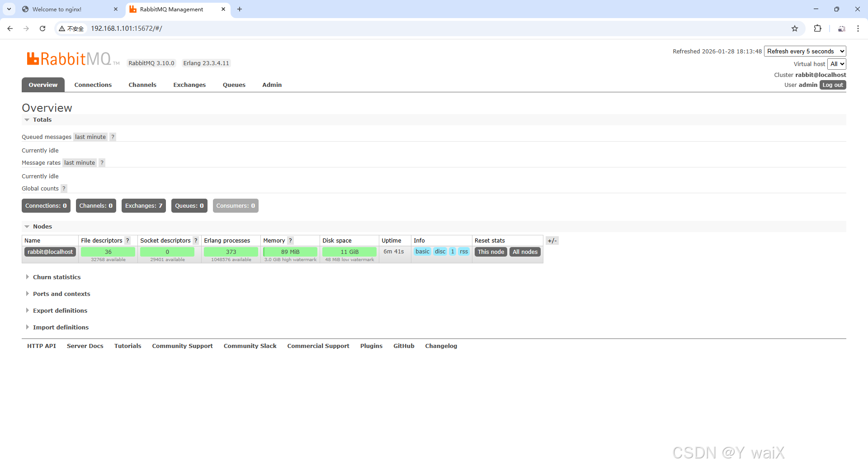Select the Overview tab
This screenshot has width=868, height=467.
click(43, 85)
